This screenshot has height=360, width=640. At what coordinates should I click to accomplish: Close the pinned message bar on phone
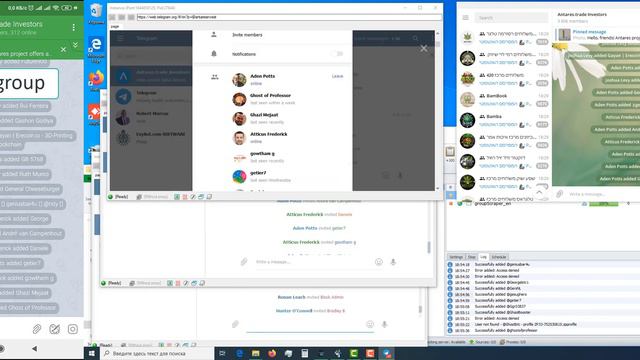point(63,49)
